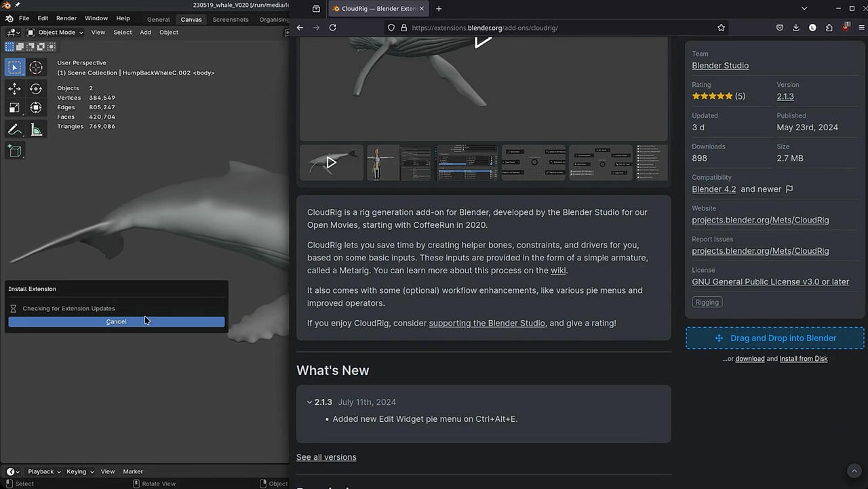Open the Window menu in Blender
This screenshot has height=489, width=868.
point(96,18)
